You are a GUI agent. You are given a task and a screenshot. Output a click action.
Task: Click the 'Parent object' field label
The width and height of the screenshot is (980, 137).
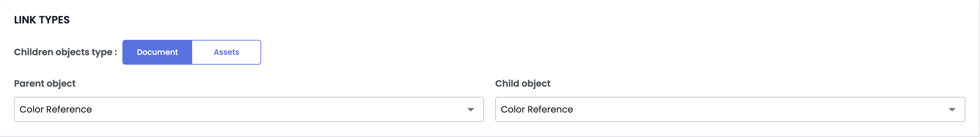coord(45,84)
